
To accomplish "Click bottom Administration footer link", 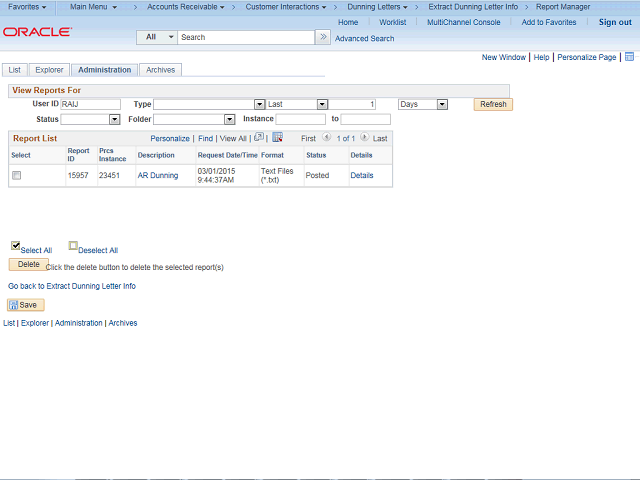I will click(79, 323).
